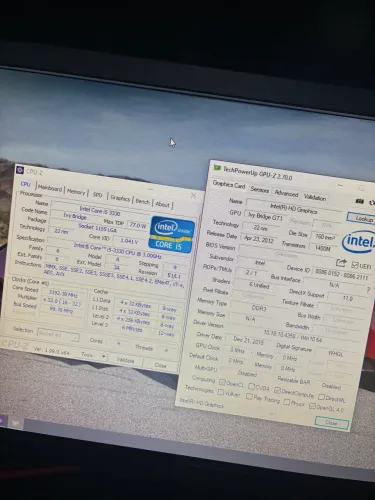The image size is (375, 500).
Task: Click the Validate button in CPU-Z
Action: pyautogui.click(x=125, y=361)
